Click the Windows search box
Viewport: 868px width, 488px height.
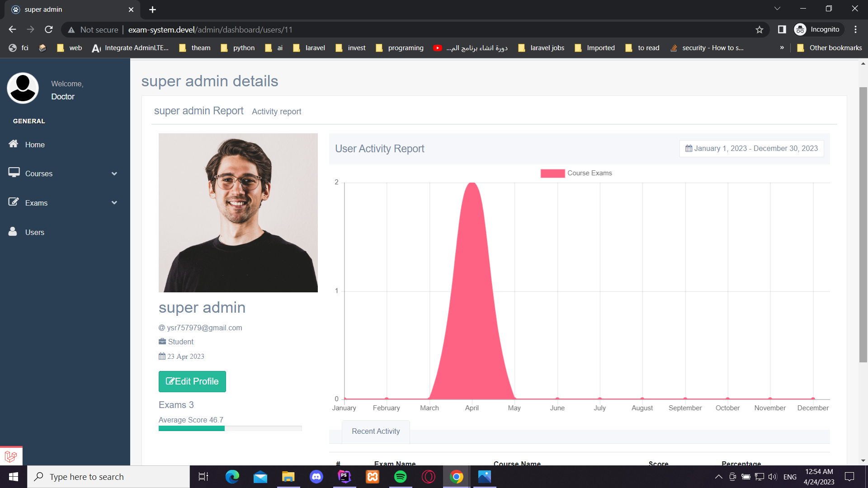point(108,477)
